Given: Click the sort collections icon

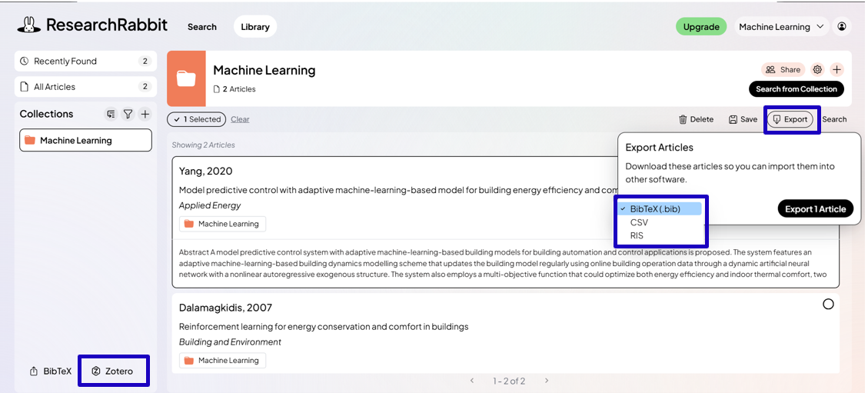Looking at the screenshot, I should coord(111,114).
